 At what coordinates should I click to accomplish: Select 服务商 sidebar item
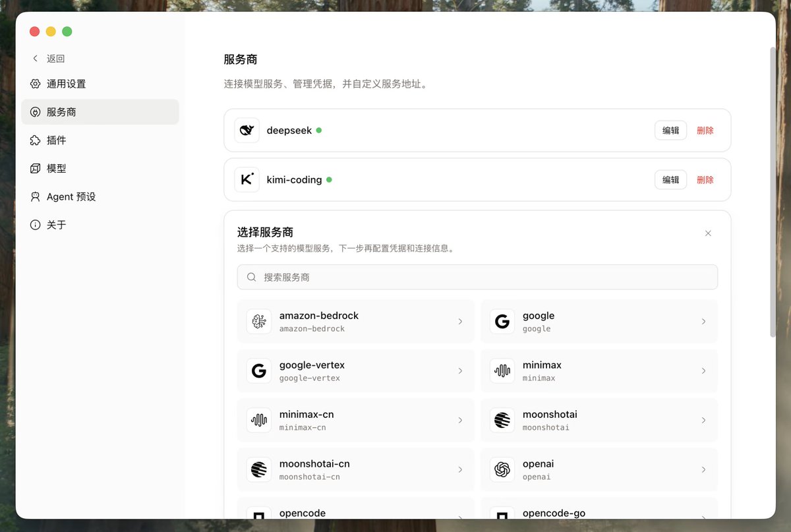point(100,112)
